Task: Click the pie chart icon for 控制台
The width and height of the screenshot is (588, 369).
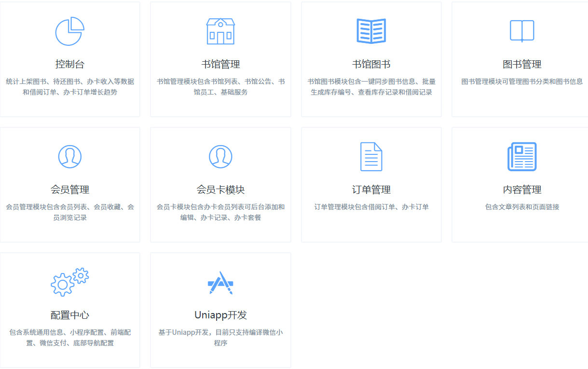Action: (70, 31)
